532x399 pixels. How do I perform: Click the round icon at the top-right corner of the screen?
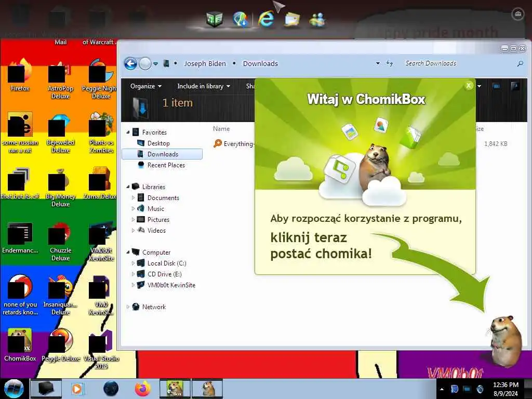pyautogui.click(x=517, y=14)
